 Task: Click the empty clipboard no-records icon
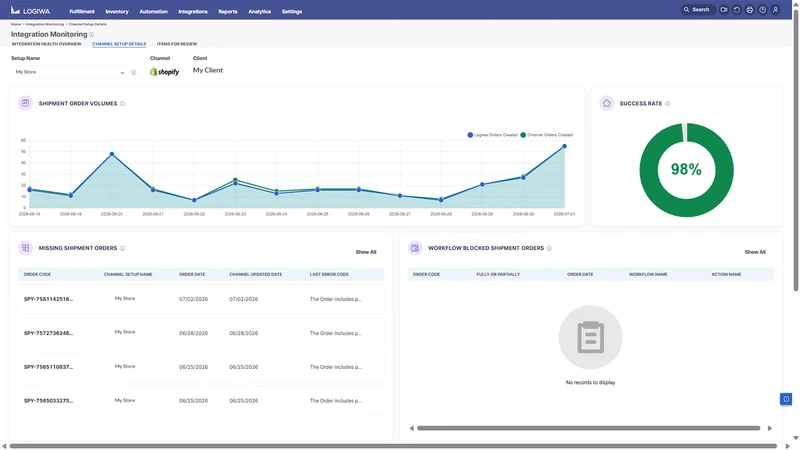(590, 337)
